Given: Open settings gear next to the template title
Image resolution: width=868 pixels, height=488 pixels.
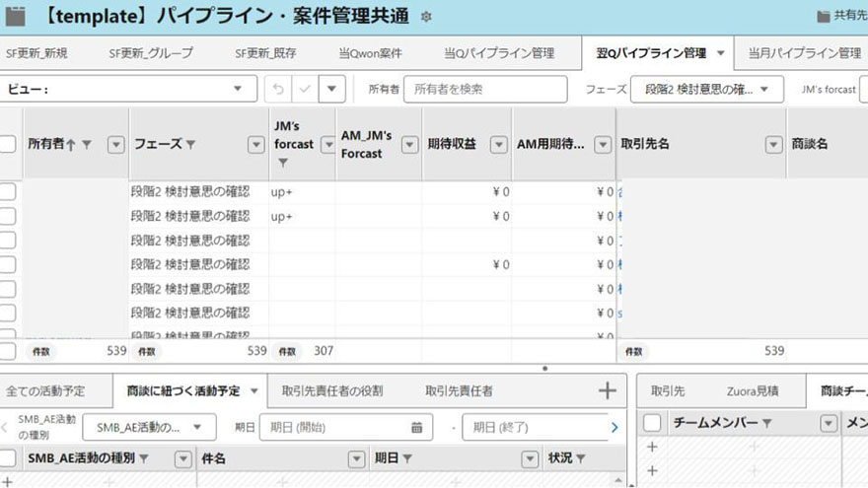Looking at the screenshot, I should [426, 17].
